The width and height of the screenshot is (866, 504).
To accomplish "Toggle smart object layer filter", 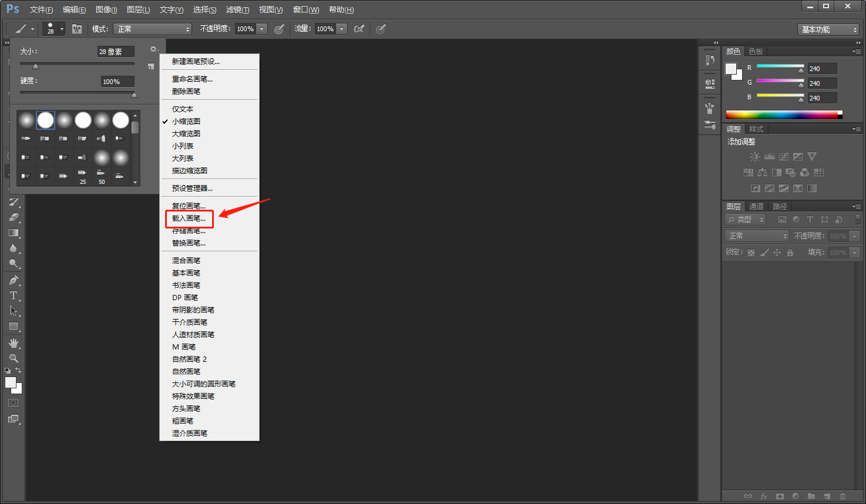I will (838, 220).
